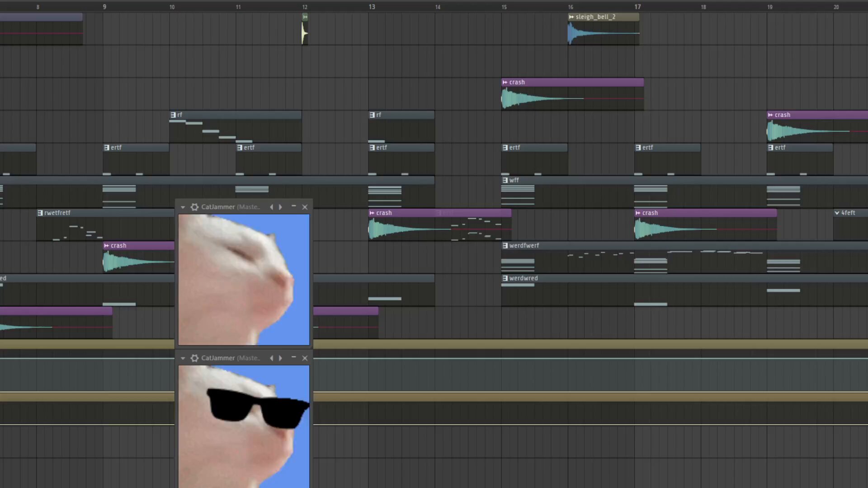Close the lower CatJammer window
The width and height of the screenshot is (868, 488).
[x=305, y=358]
